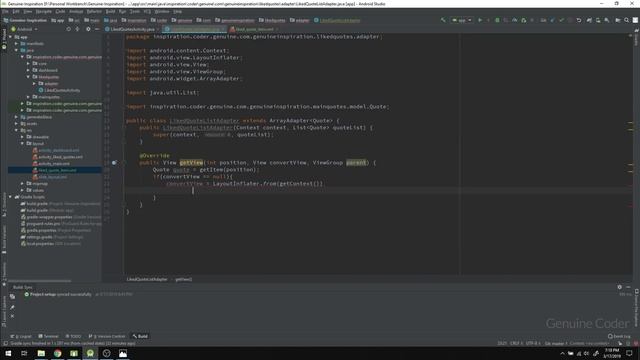Open the Run menu
This screenshot has height=360, width=640.
click(x=122, y=11)
